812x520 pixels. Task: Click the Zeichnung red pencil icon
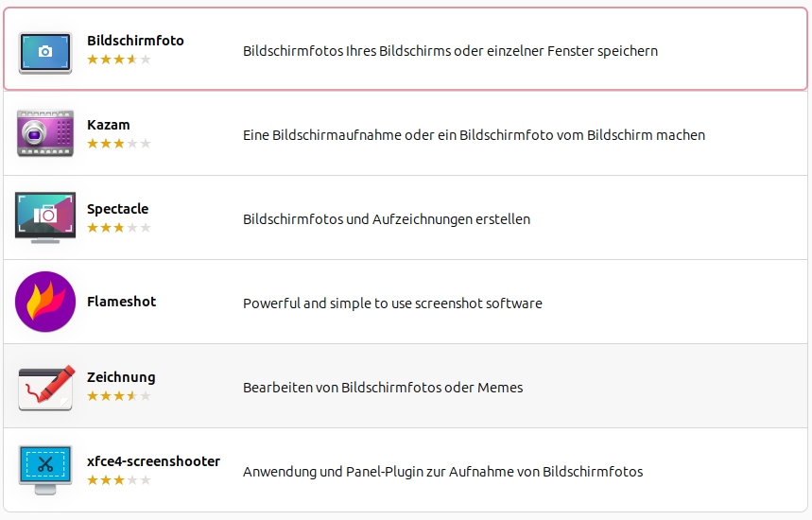coord(45,386)
